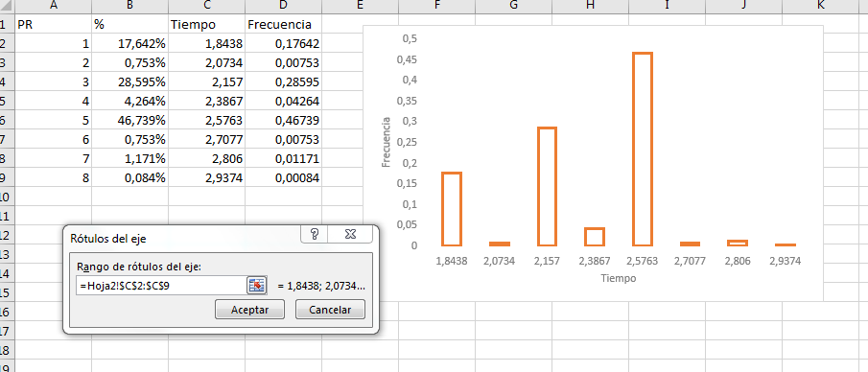
Task: Click Tiempo cell with value 2,0734
Action: (x=207, y=63)
